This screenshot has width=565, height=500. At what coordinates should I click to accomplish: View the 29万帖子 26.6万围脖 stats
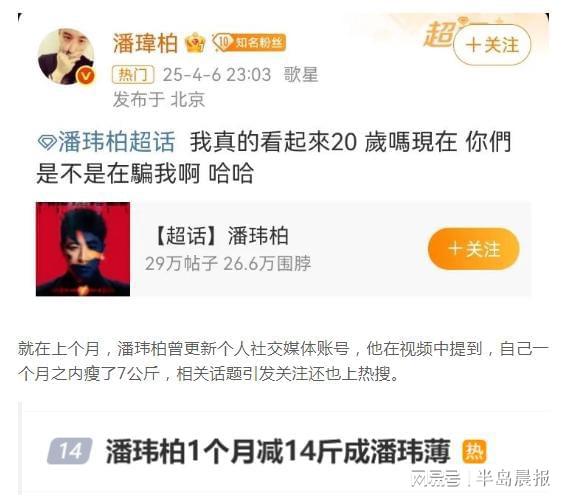(228, 264)
